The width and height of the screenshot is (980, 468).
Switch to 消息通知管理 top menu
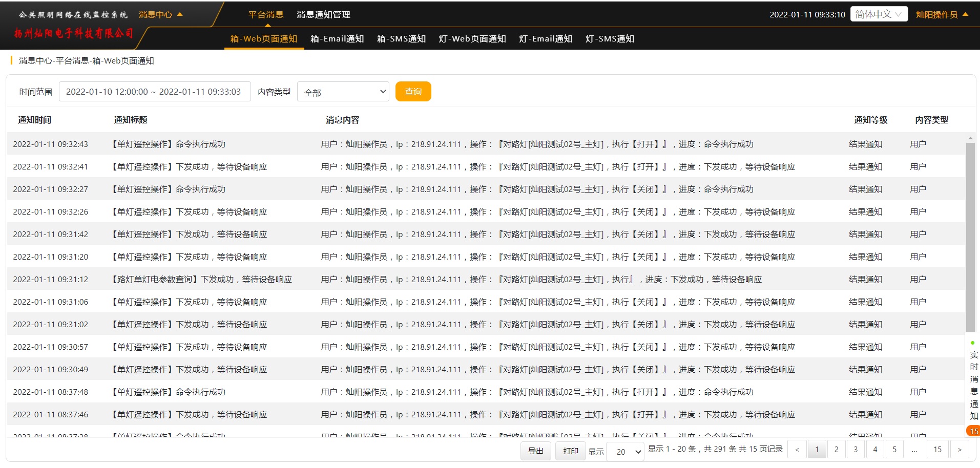click(x=323, y=15)
